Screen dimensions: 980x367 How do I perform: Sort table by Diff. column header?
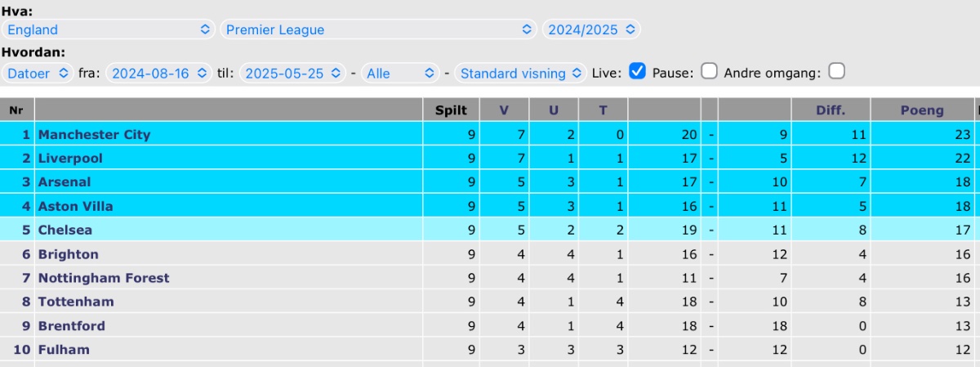[831, 110]
